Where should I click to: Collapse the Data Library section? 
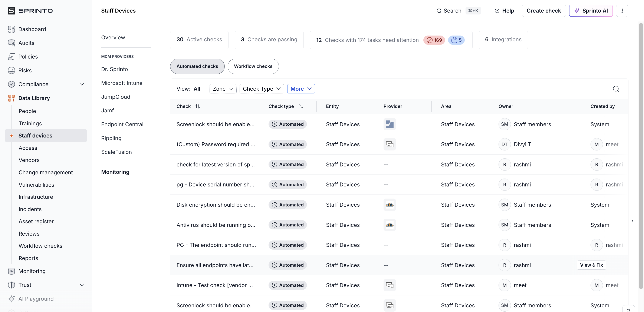click(x=82, y=98)
